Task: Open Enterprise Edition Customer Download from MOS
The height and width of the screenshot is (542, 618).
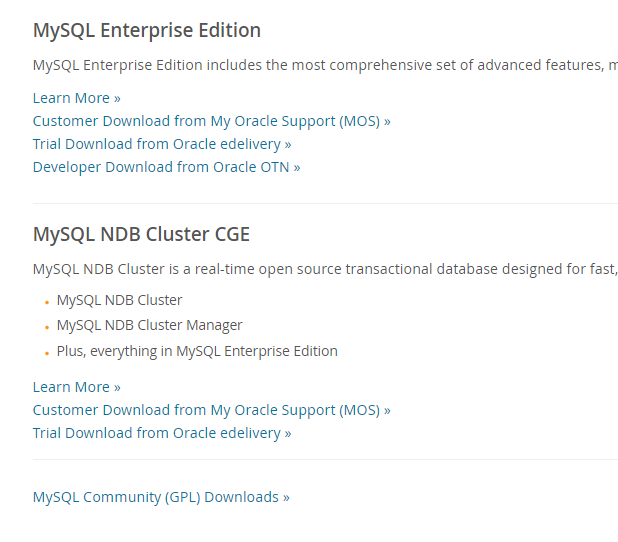Action: pyautogui.click(x=212, y=121)
